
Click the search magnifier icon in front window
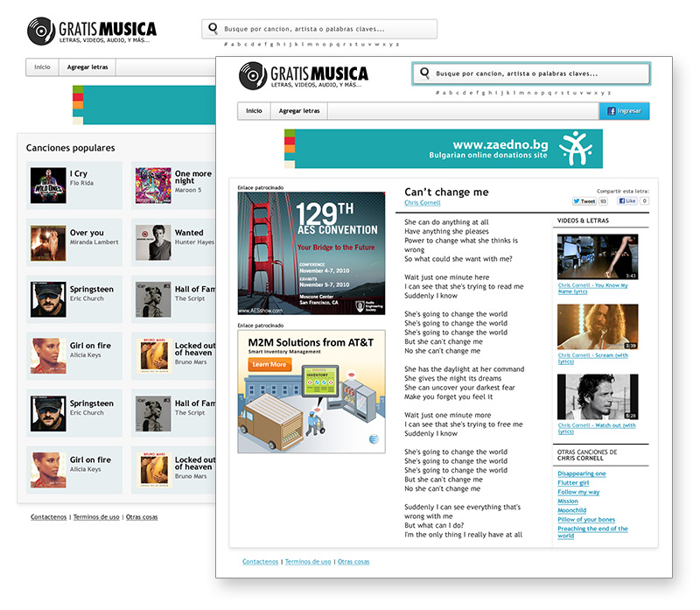[x=424, y=73]
